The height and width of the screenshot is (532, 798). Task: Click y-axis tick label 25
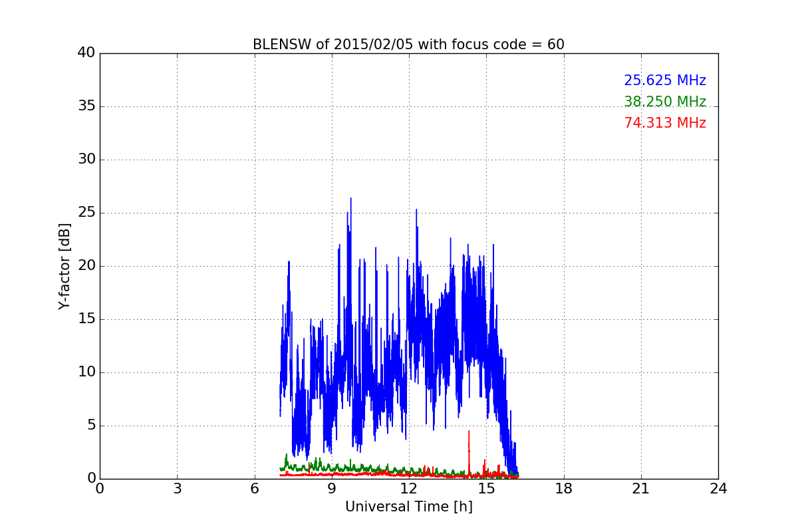86,213
